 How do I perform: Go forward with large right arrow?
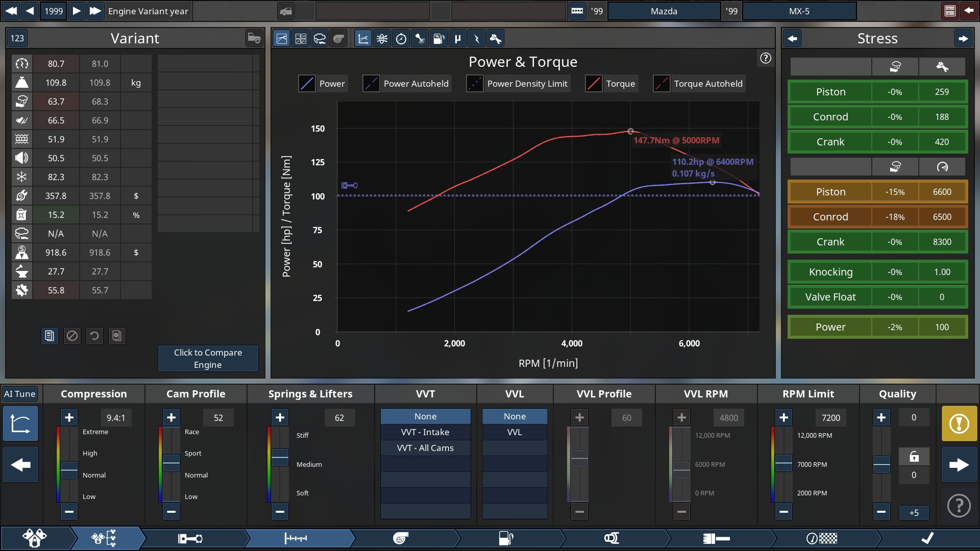tap(959, 465)
